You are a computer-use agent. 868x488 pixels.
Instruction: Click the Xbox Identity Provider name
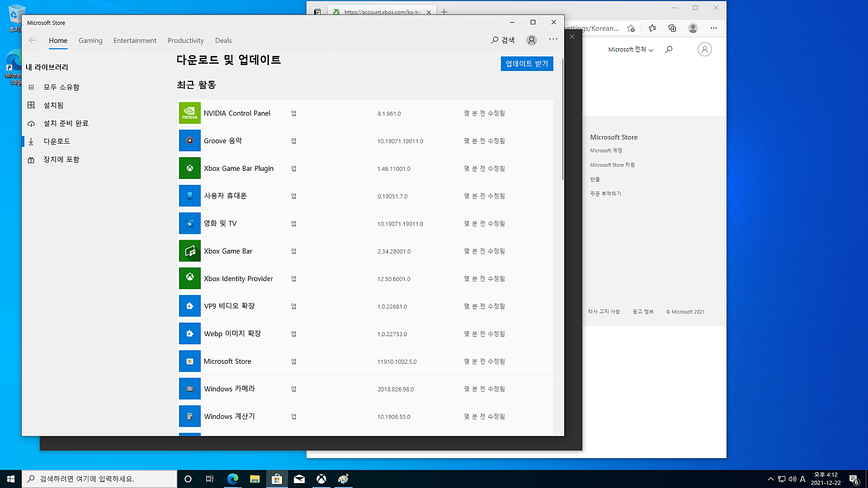pos(239,279)
